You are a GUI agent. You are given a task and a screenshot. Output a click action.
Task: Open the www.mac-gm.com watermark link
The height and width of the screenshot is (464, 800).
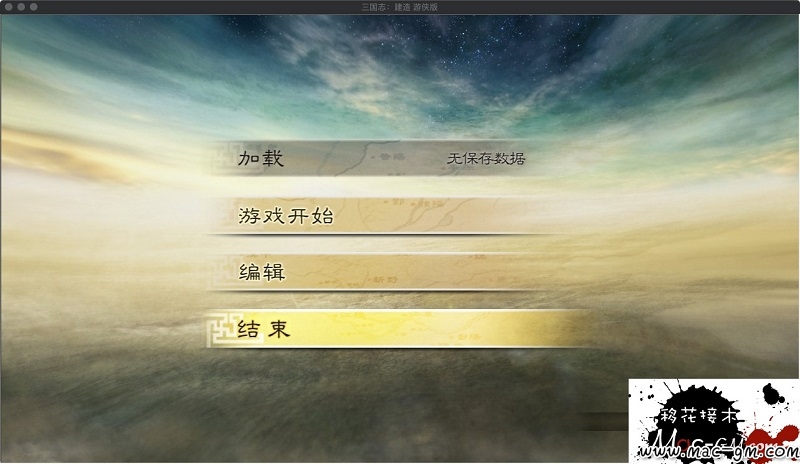pyautogui.click(x=718, y=451)
